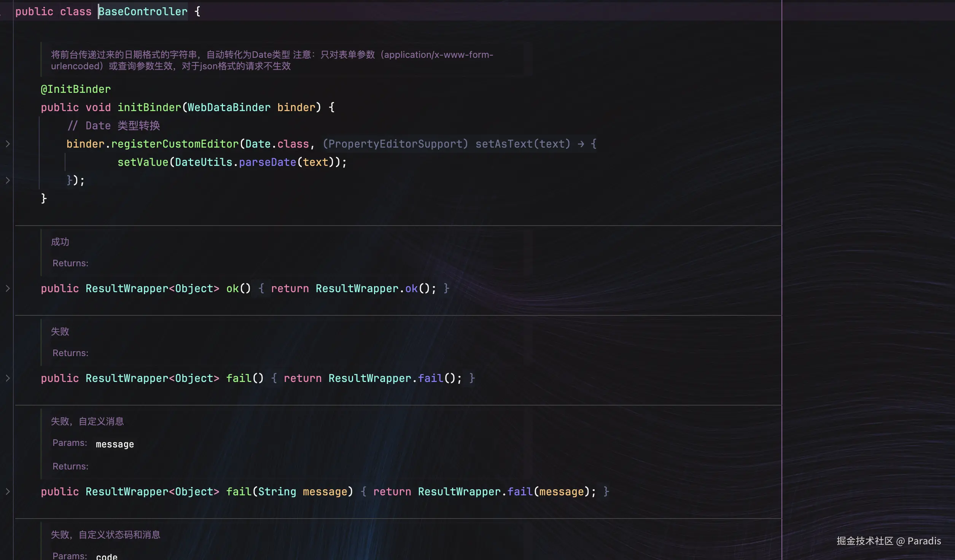Viewport: 955px width, 560px height.
Task: Click the fold chevron next to closing });
Action: pos(8,180)
